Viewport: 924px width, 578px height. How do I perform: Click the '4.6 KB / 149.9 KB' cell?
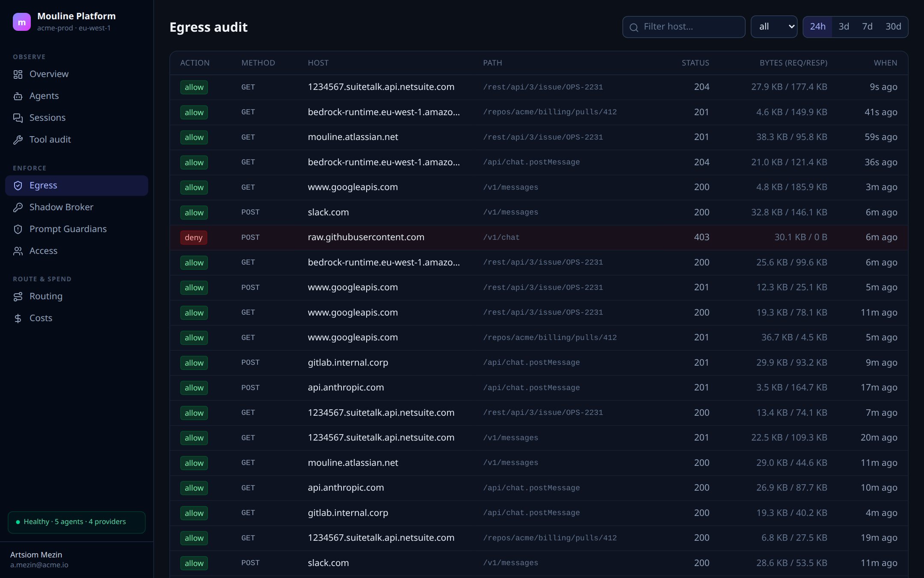click(x=792, y=112)
